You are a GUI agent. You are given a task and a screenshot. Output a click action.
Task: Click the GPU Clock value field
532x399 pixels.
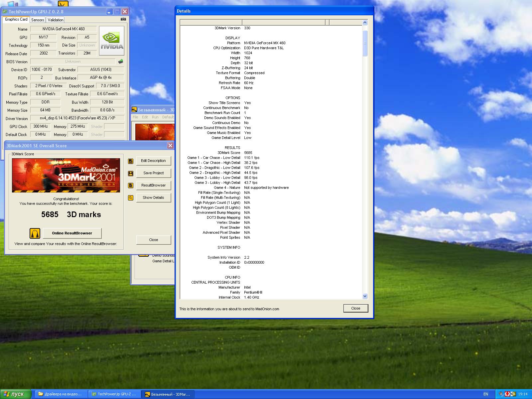[40, 126]
